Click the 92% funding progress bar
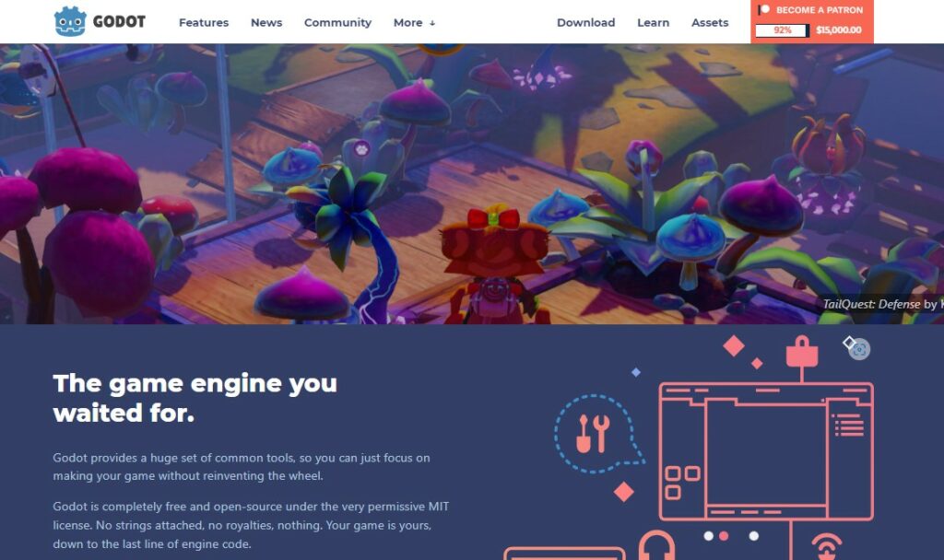Screen dimensions: 944x560 point(782,30)
